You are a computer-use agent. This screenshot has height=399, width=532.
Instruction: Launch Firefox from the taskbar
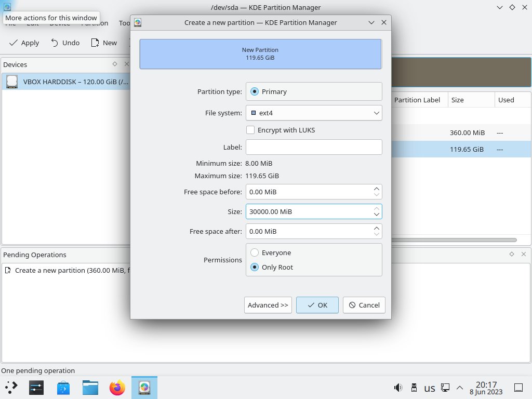pyautogui.click(x=117, y=388)
